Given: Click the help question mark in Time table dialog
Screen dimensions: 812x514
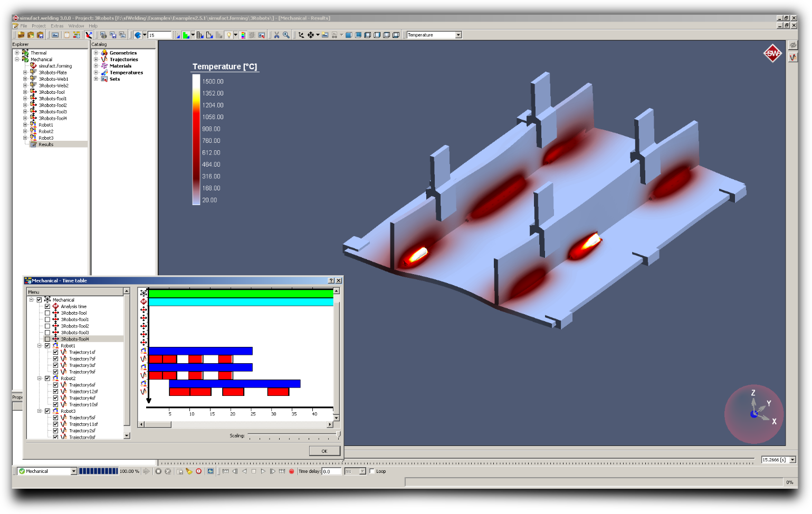Looking at the screenshot, I should click(331, 280).
